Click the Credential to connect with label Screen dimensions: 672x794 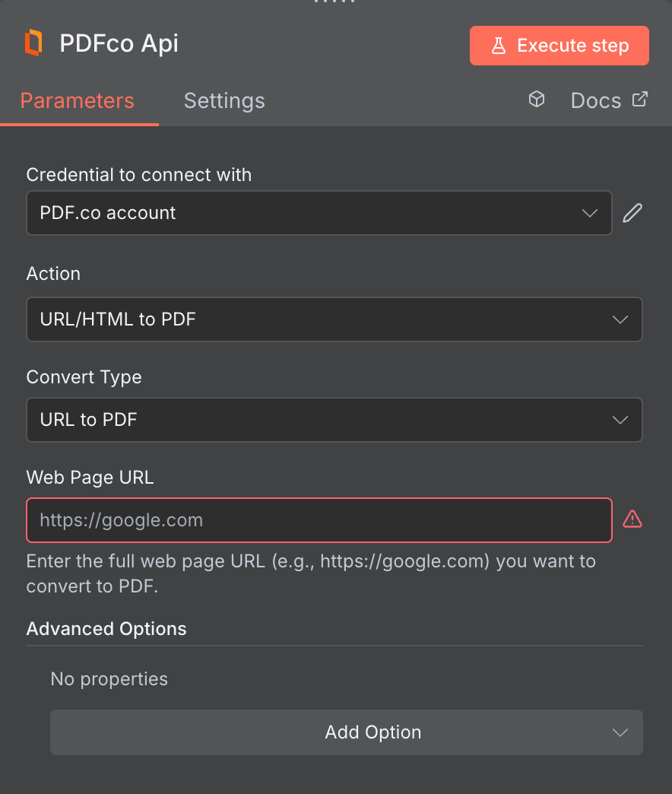pos(139,175)
